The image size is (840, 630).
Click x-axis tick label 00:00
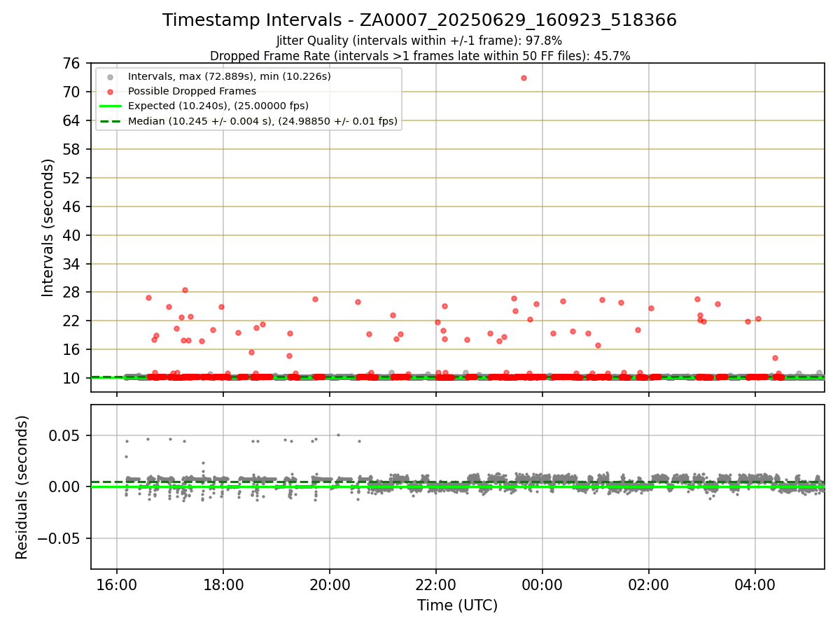[x=542, y=584]
